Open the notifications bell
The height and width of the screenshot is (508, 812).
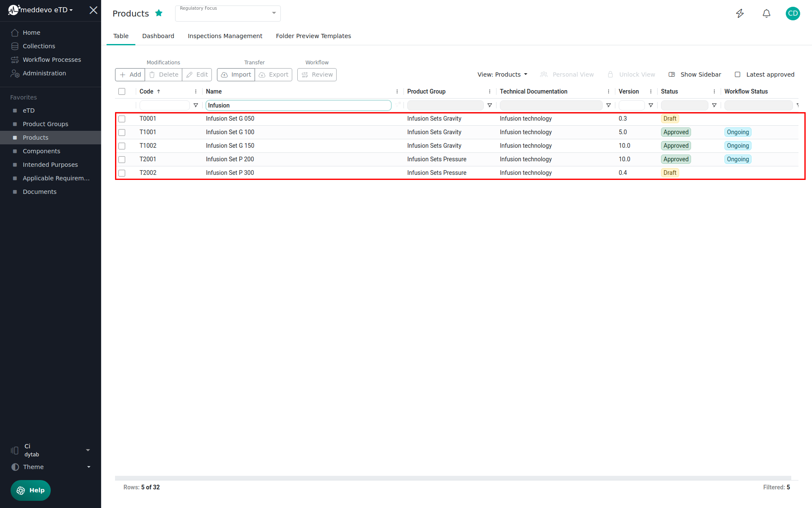[x=766, y=14]
